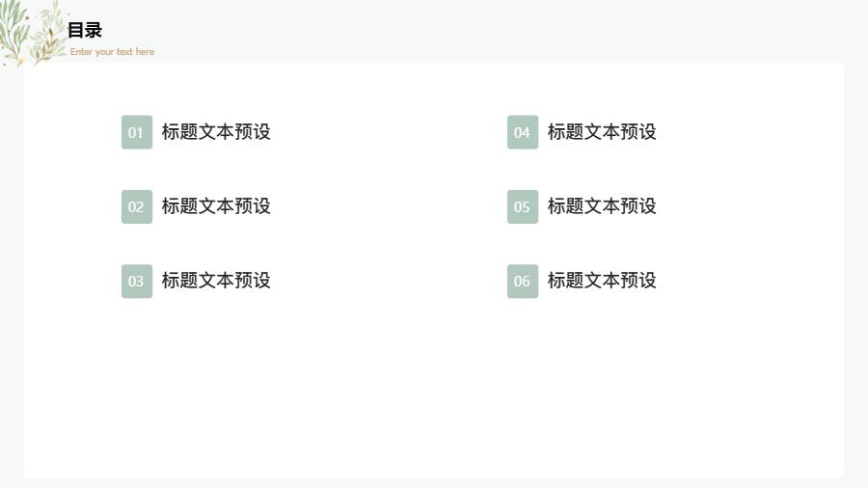Click the 05 number badge
This screenshot has height=488, width=868.
522,206
